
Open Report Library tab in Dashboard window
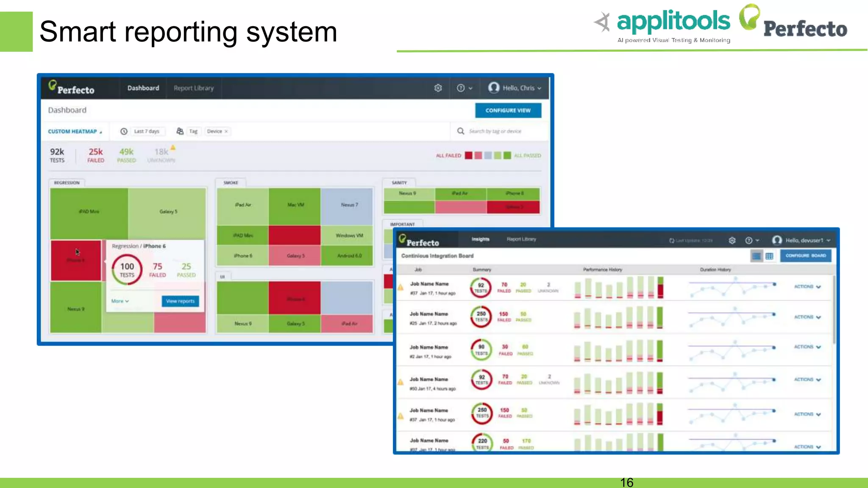pyautogui.click(x=194, y=88)
